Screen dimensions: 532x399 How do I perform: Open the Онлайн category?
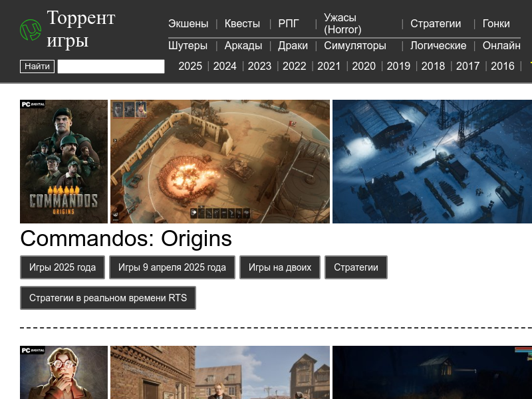[x=502, y=45]
